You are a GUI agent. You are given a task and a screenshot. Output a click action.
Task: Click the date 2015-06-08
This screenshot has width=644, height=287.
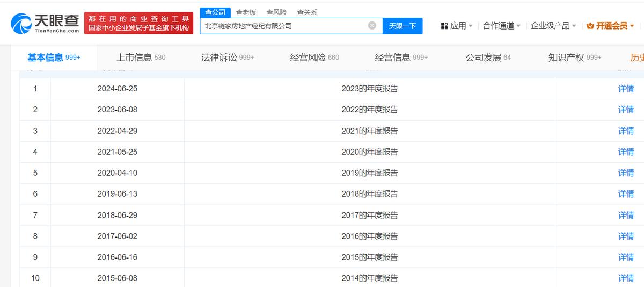pos(118,278)
